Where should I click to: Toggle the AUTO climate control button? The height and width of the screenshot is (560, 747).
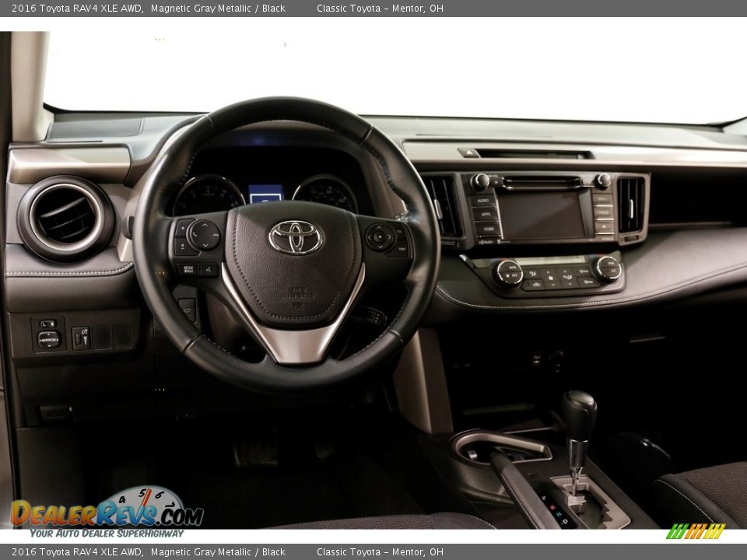[511, 267]
